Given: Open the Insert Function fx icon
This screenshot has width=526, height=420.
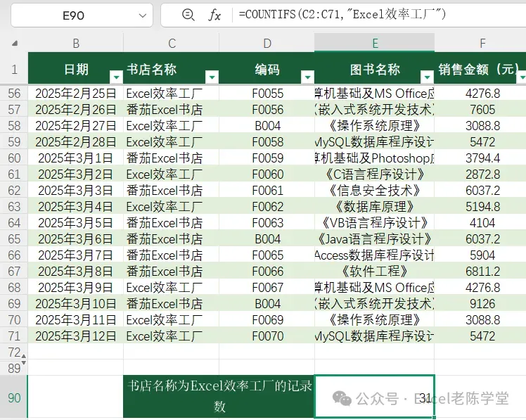Looking at the screenshot, I should click(214, 15).
